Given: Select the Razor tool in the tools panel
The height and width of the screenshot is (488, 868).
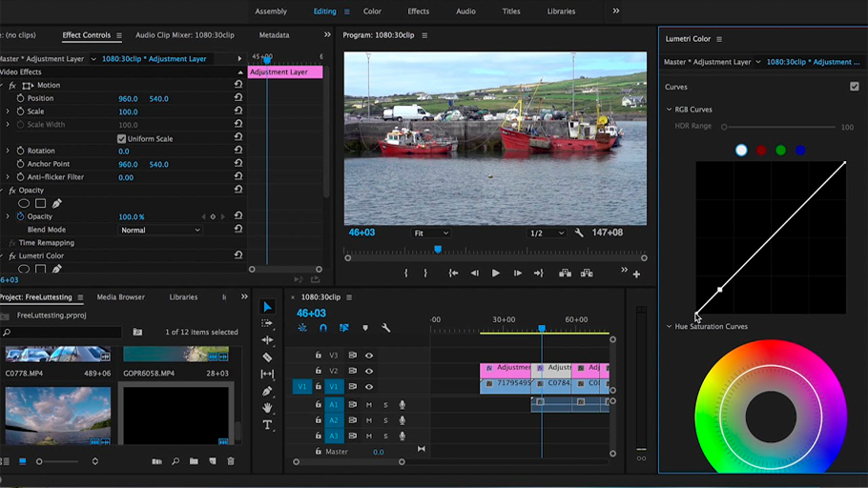Looking at the screenshot, I should pos(268,357).
